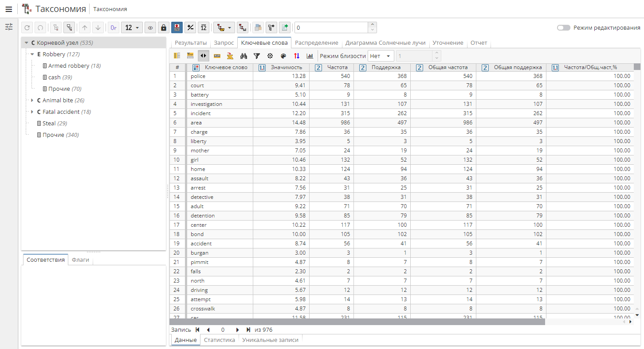Click the numbered '12' count toolbar icon
The width and height of the screenshot is (644, 349).
tap(204, 27)
